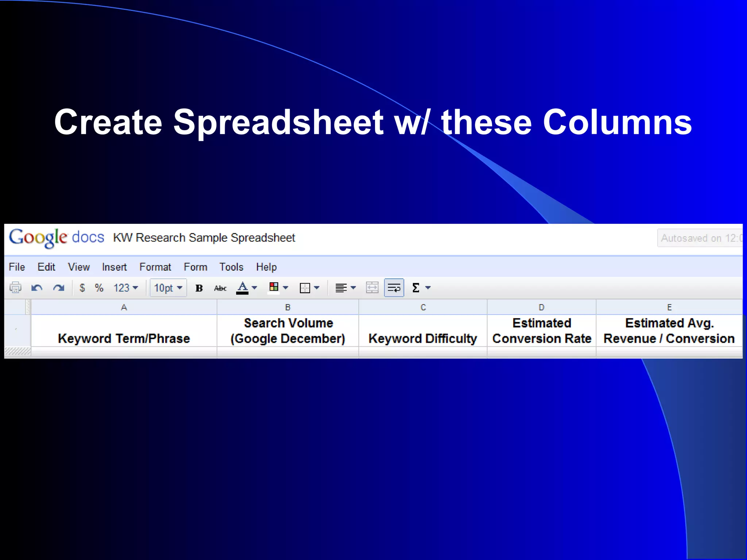Open the Format menu
This screenshot has width=747, height=560.
pyautogui.click(x=155, y=267)
